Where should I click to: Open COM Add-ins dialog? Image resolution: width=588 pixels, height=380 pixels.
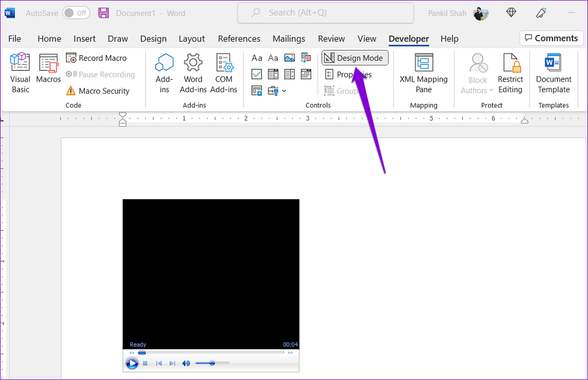(x=223, y=72)
